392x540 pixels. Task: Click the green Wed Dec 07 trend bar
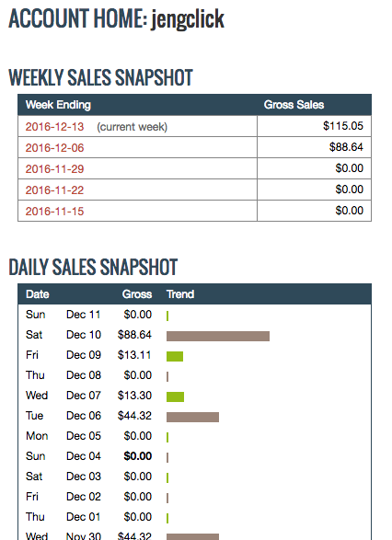point(175,396)
